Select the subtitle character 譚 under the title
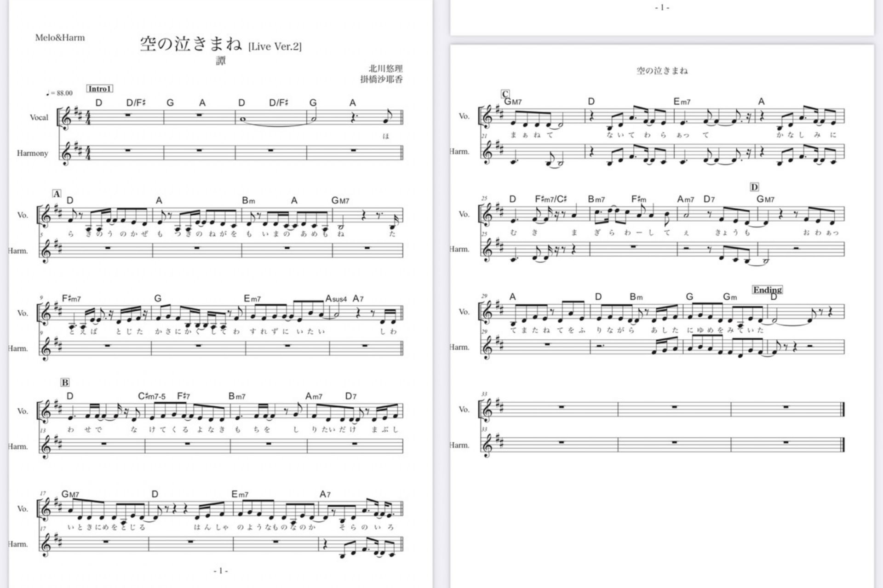The height and width of the screenshot is (588, 883). coord(221,61)
